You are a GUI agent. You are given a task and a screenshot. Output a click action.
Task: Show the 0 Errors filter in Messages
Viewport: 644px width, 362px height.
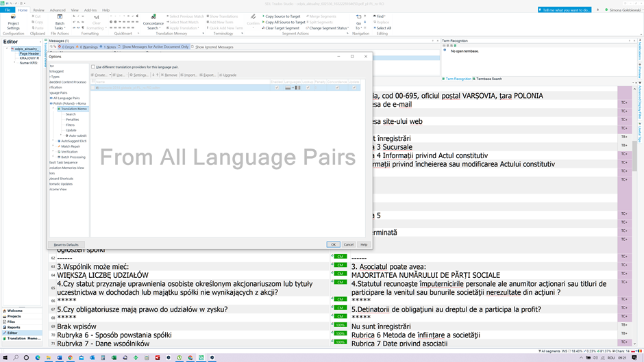(x=66, y=47)
